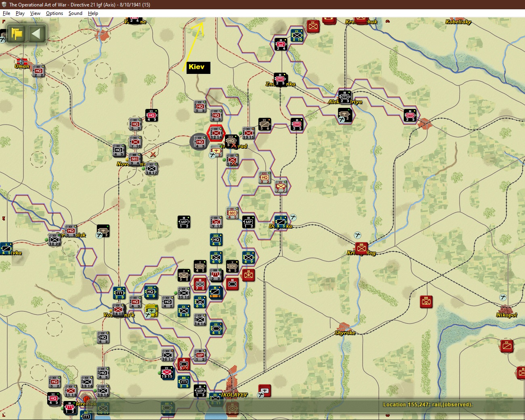525x420 pixels.
Task: Open the View menu
Action: coord(35,13)
